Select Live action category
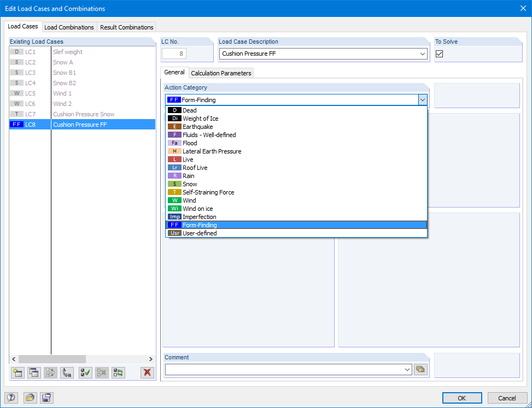This screenshot has height=408, width=532. point(296,159)
